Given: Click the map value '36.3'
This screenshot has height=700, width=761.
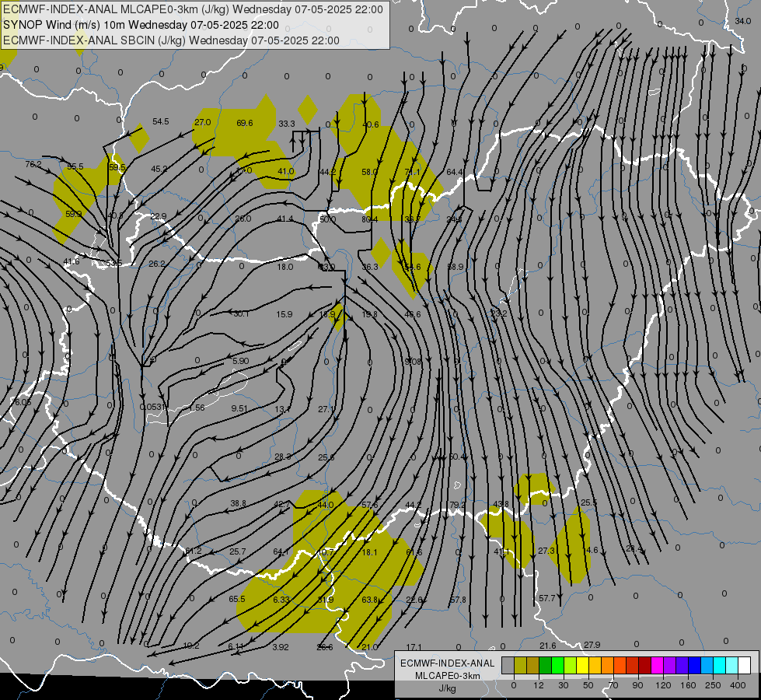Looking at the screenshot, I should point(370,267).
